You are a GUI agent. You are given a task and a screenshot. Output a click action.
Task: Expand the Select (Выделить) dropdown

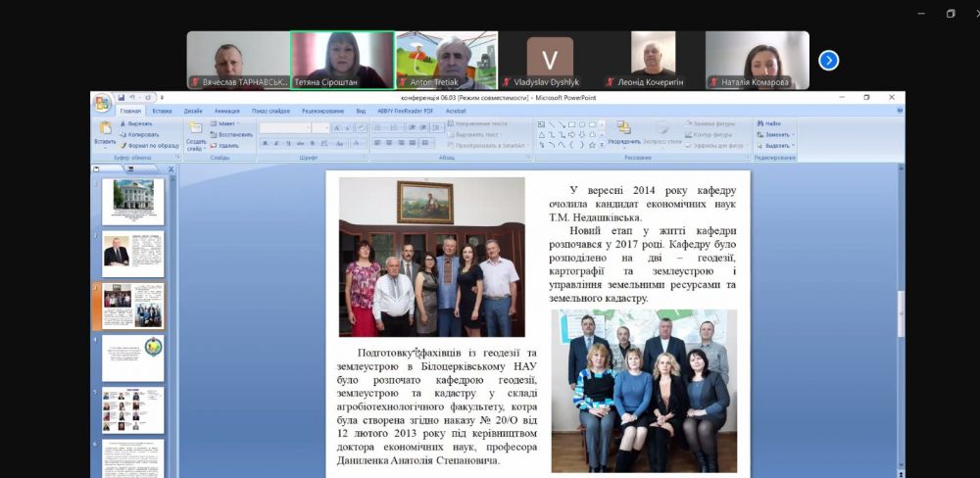pos(794,146)
